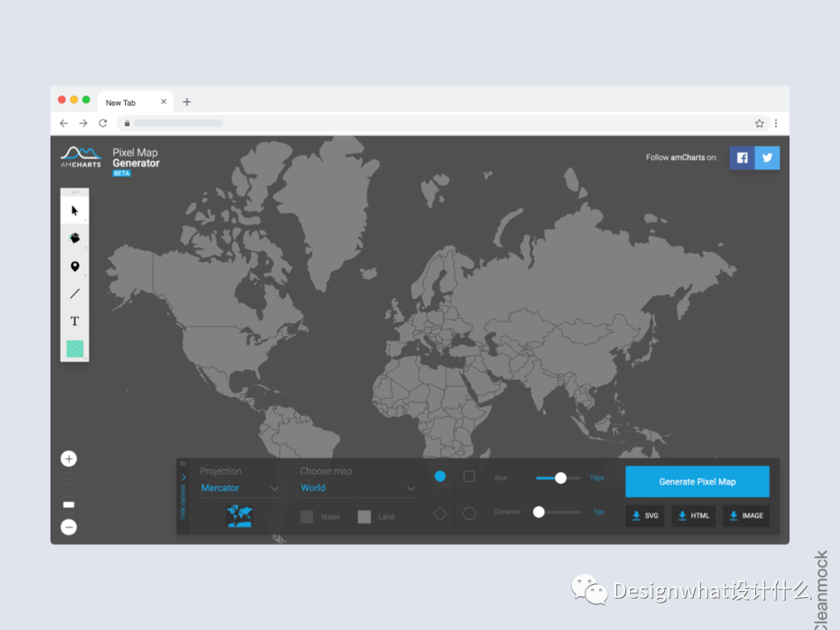This screenshot has width=840, height=630.
Task: Open the browser three-dot menu
Action: [x=775, y=123]
